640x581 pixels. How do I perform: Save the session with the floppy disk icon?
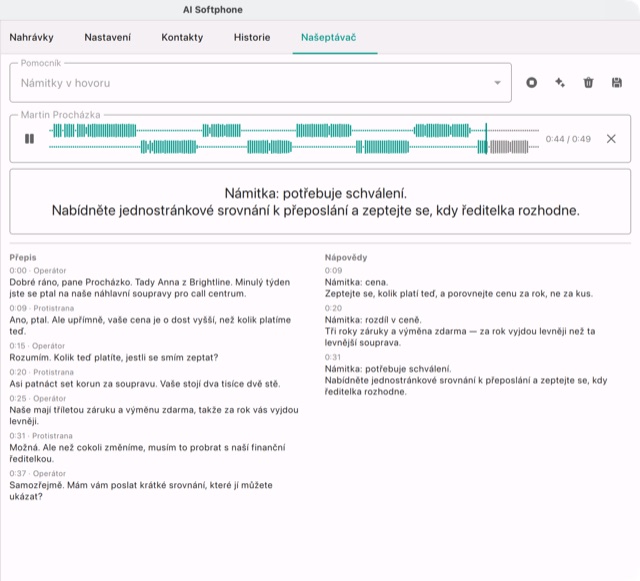tap(617, 83)
